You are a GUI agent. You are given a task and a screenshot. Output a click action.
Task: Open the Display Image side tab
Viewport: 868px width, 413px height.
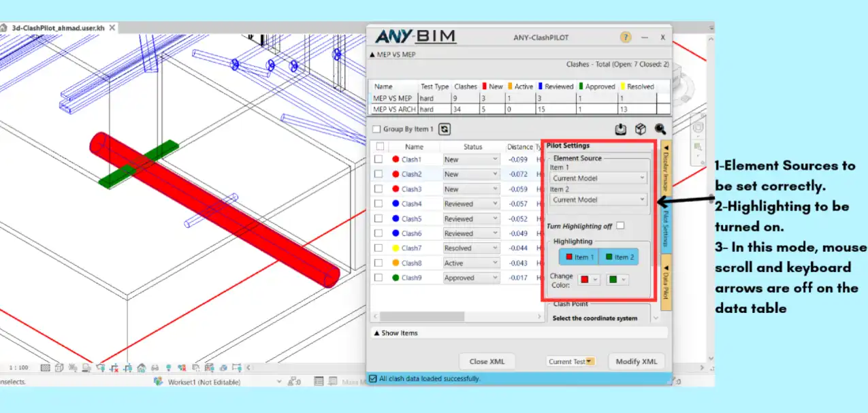click(x=666, y=170)
